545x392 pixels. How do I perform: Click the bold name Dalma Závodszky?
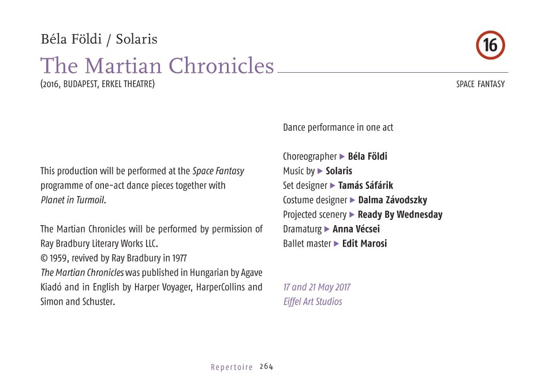393,200
